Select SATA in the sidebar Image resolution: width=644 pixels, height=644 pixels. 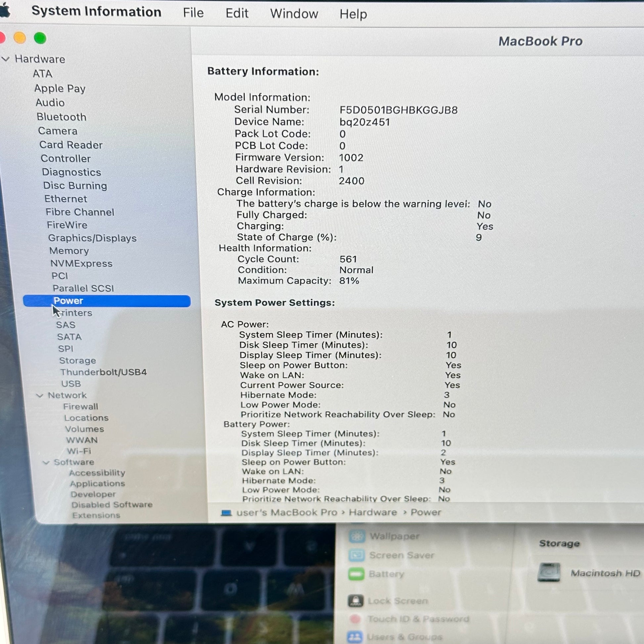69,337
